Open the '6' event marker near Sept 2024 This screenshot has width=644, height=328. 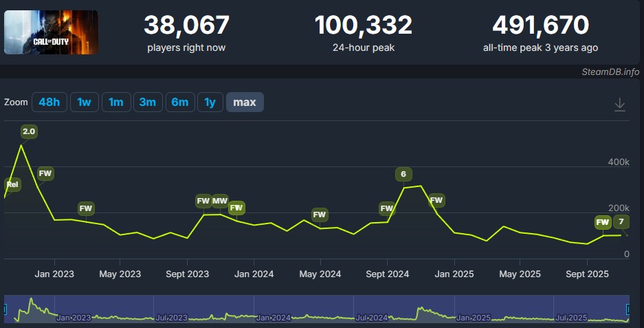403,174
